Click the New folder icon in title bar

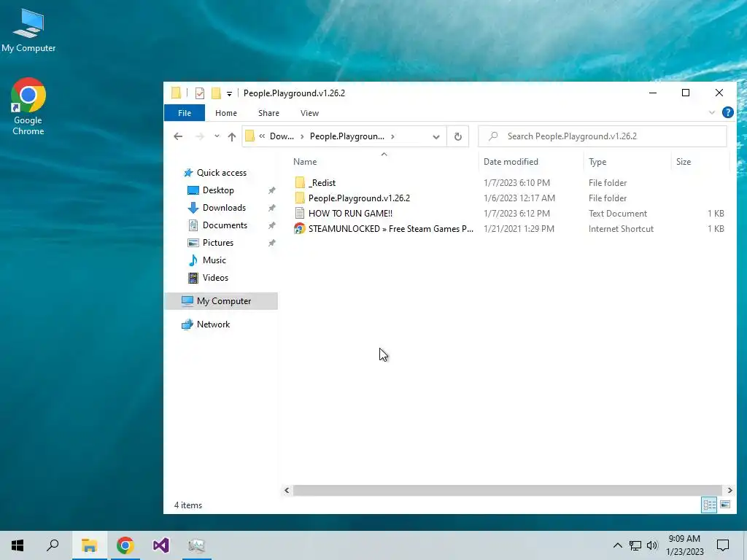click(x=216, y=93)
